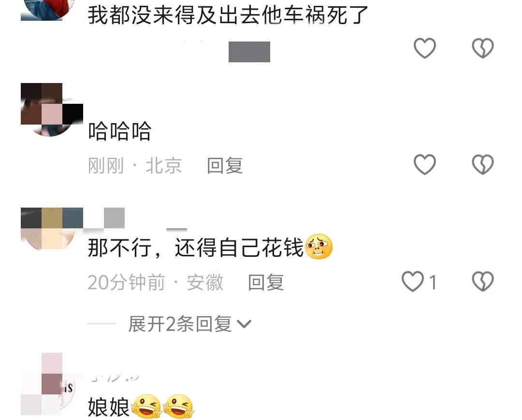Screen dimensions: 522x420
Task: Tap the 哈哈哈 comment text
Action: coord(119,131)
